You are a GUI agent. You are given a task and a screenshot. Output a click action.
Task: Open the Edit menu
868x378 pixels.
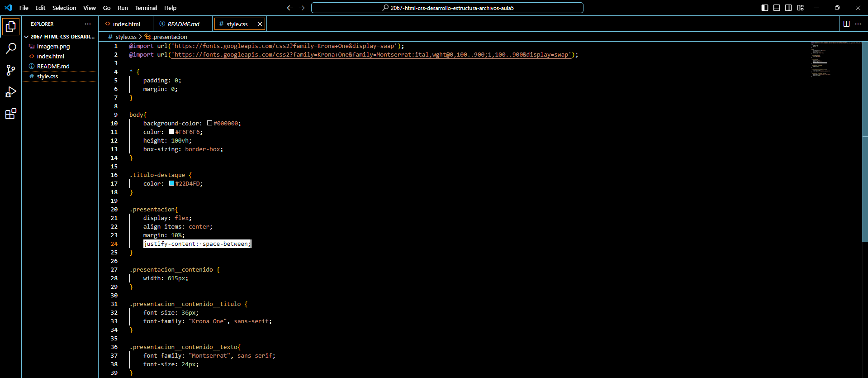pyautogui.click(x=40, y=8)
